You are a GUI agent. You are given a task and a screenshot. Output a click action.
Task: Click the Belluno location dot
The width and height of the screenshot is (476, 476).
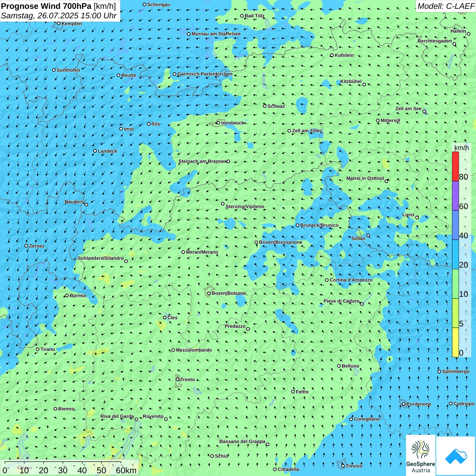point(339,366)
